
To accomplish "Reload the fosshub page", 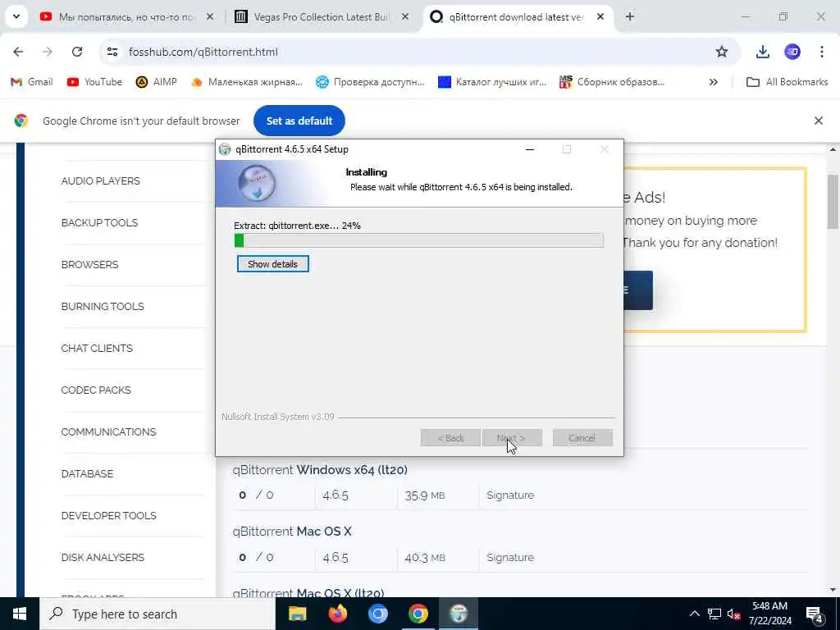I will [77, 52].
